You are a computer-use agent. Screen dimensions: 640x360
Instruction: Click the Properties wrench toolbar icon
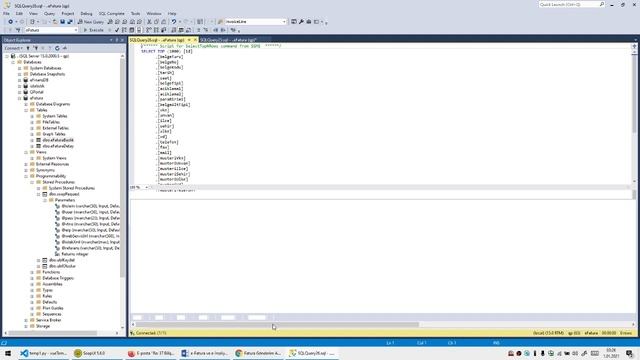pos(301,22)
